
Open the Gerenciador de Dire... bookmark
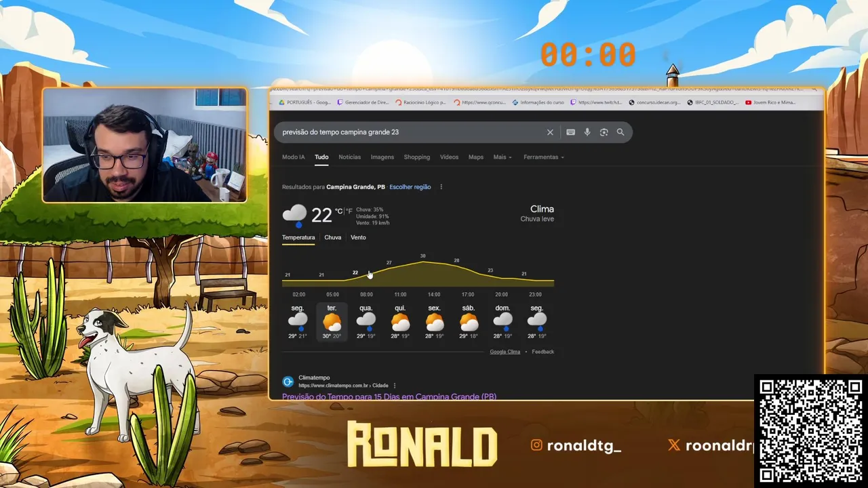362,102
